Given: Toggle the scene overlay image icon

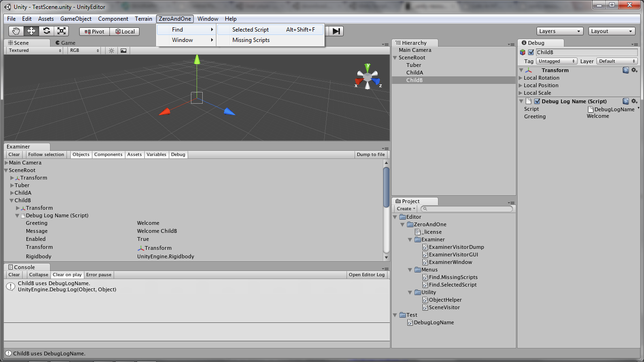Looking at the screenshot, I should coord(124,50).
